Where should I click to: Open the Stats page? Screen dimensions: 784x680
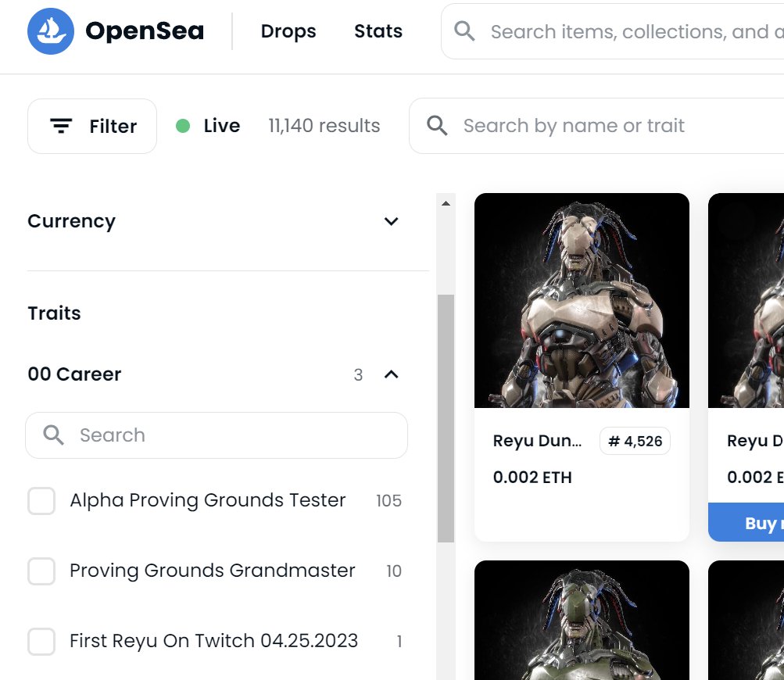(378, 31)
